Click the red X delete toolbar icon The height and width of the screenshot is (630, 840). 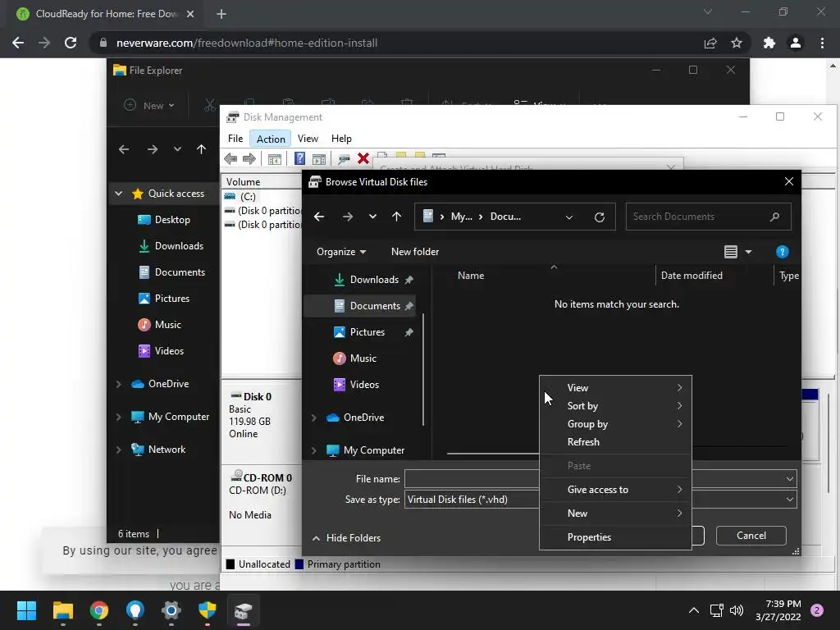point(363,158)
